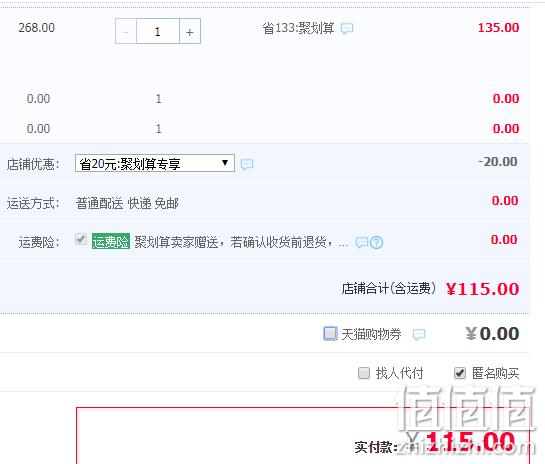The image size is (545, 464).
Task: Click the minus button to decrease quantity
Action: click(x=126, y=31)
